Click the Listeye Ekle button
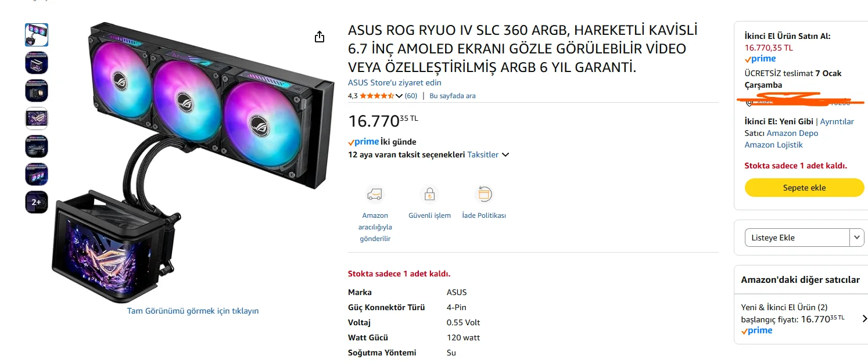The width and height of the screenshot is (868, 363). tap(797, 238)
